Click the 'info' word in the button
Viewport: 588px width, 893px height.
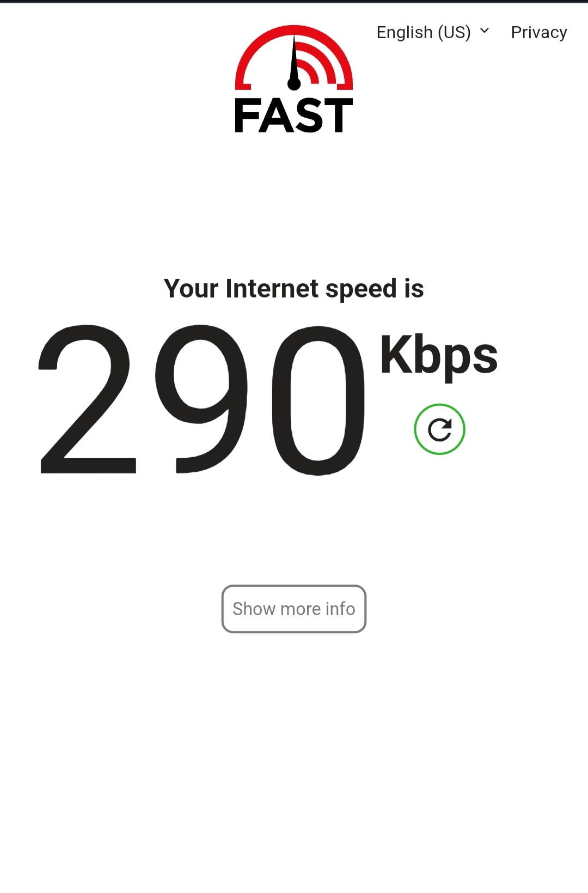tap(340, 609)
